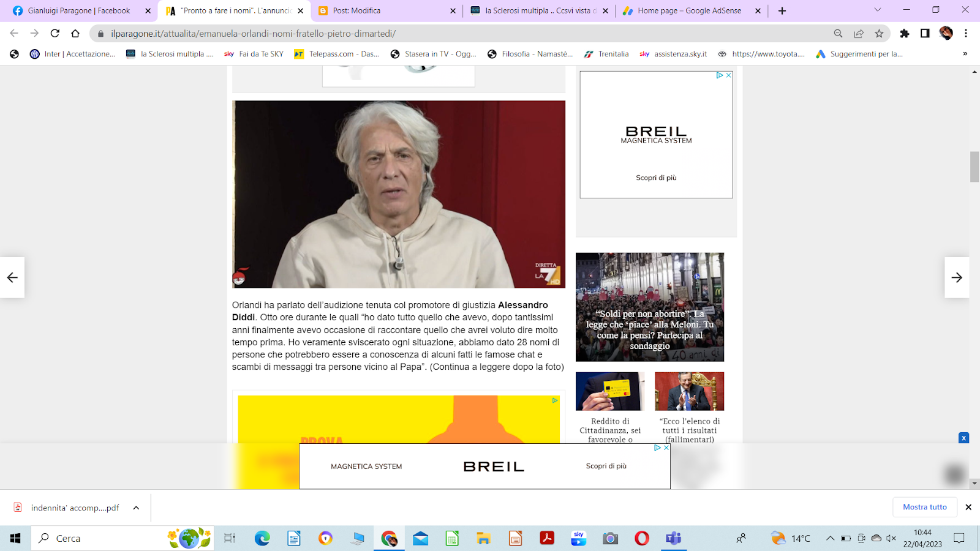Close the bottom BREIL banner ad
This screenshot has width=980, height=551.
[x=666, y=448]
